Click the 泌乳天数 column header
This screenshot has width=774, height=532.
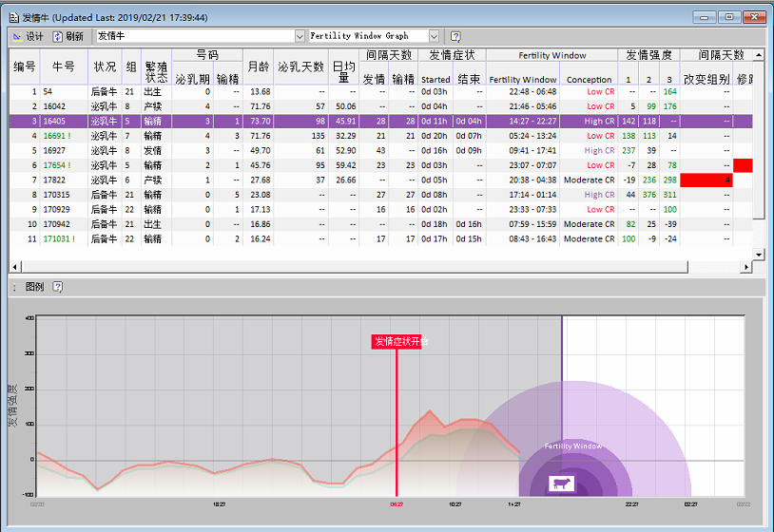coord(300,66)
